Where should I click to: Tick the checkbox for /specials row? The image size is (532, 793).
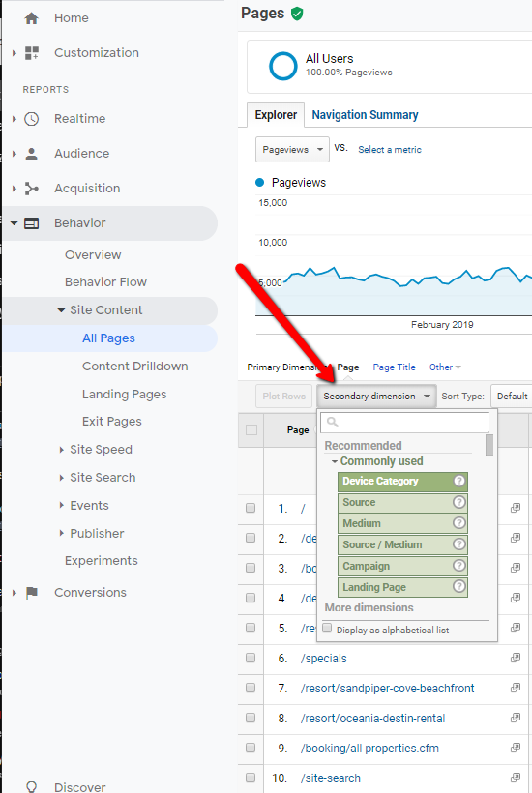pos(251,658)
